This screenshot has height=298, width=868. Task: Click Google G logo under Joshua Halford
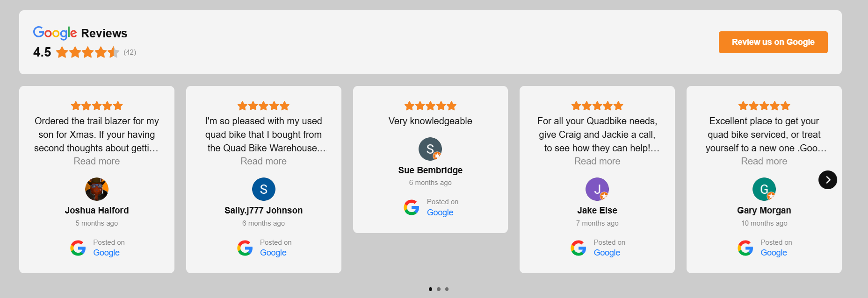pyautogui.click(x=78, y=248)
